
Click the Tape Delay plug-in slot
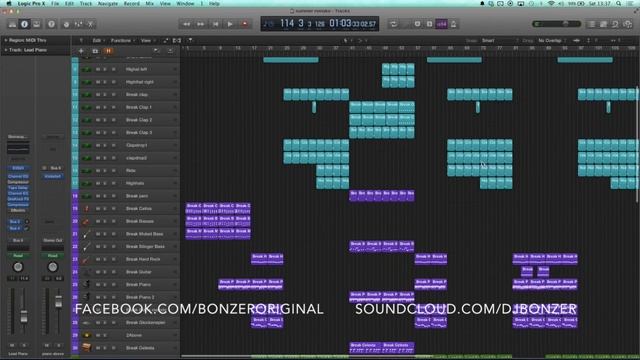pos(18,188)
